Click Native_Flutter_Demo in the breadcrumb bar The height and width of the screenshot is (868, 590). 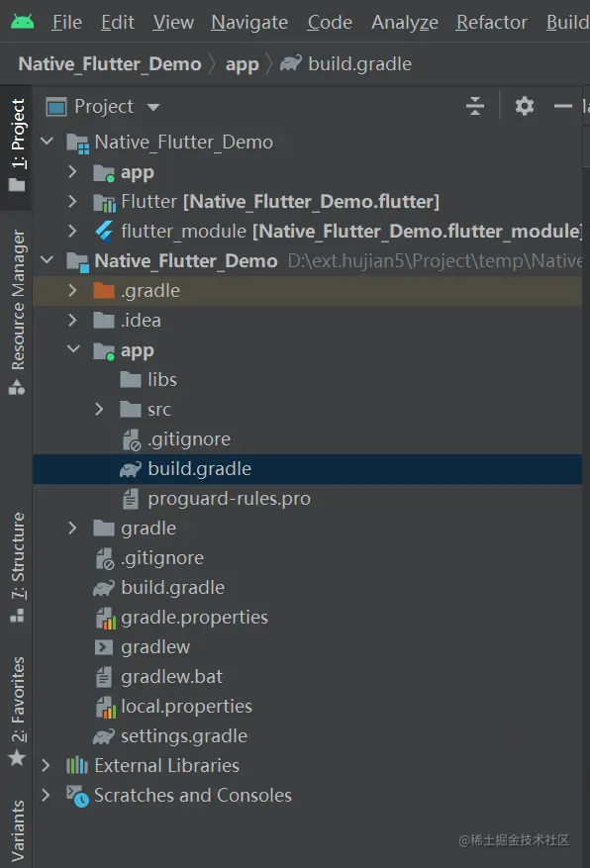coord(110,63)
